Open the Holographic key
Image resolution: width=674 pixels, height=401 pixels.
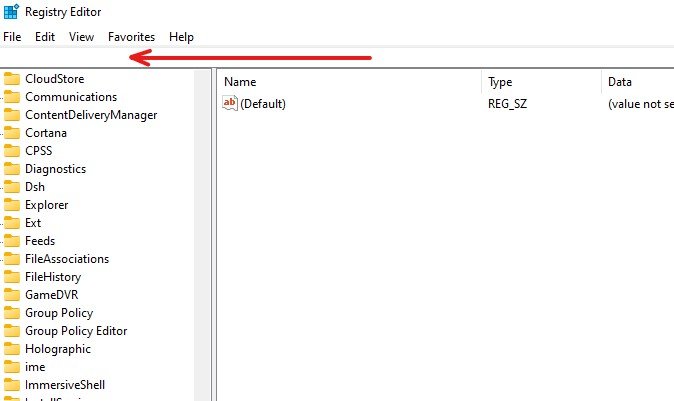(x=58, y=349)
